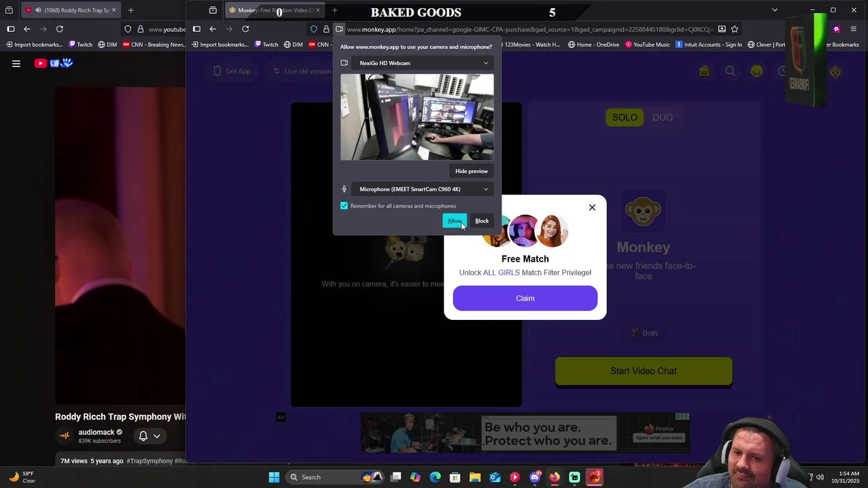Open Home - OneDrive bookmark
This screenshot has height=488, width=868.
[593, 45]
